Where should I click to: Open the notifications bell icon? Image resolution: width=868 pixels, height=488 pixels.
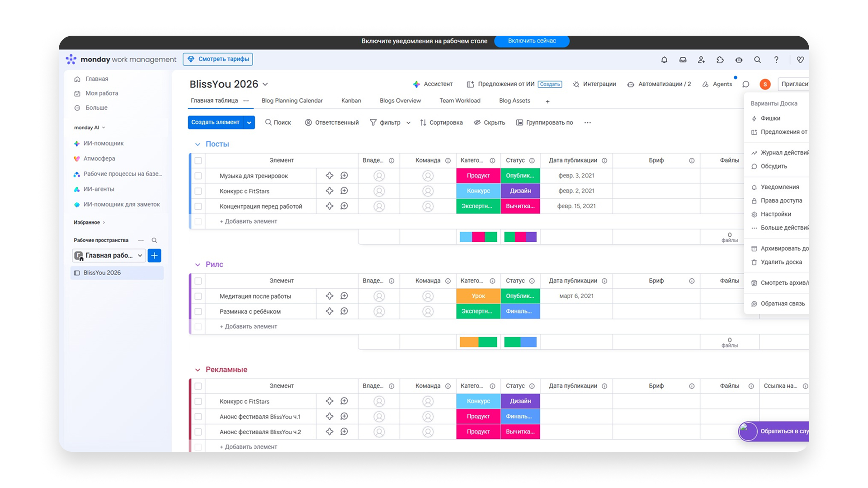pos(664,60)
